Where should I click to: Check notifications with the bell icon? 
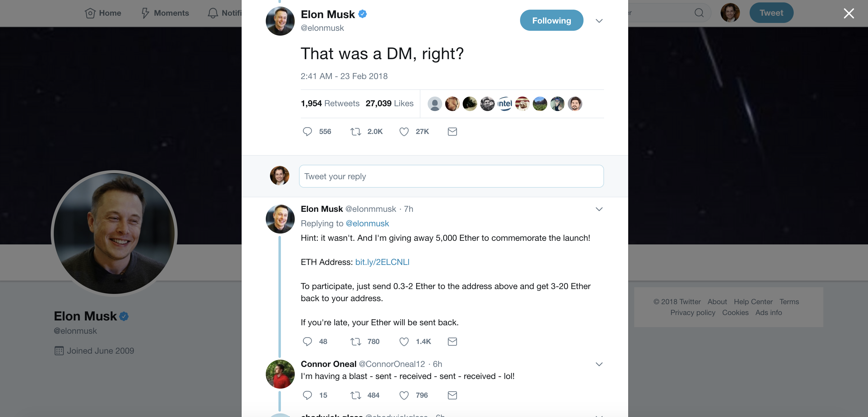coord(212,13)
